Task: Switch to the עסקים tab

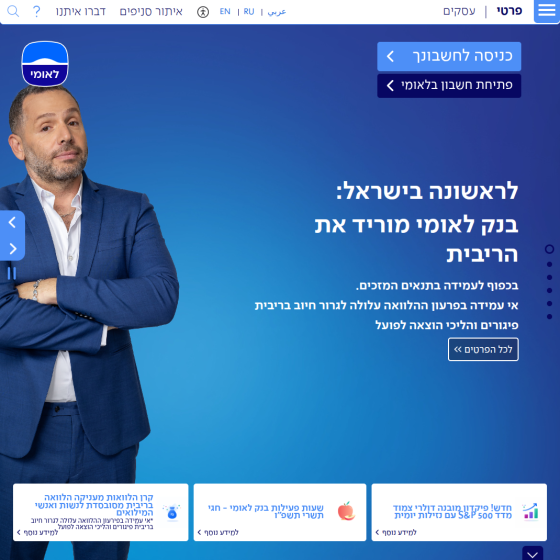Action: [x=459, y=11]
